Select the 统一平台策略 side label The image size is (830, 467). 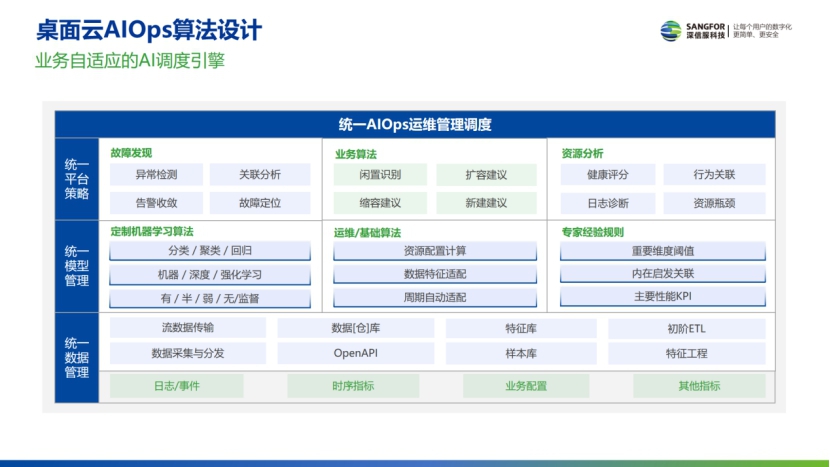tap(76, 179)
